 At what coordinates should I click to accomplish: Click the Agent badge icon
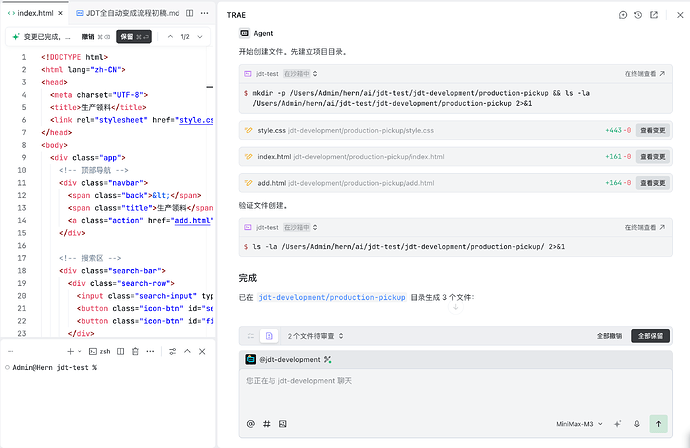pyautogui.click(x=244, y=33)
